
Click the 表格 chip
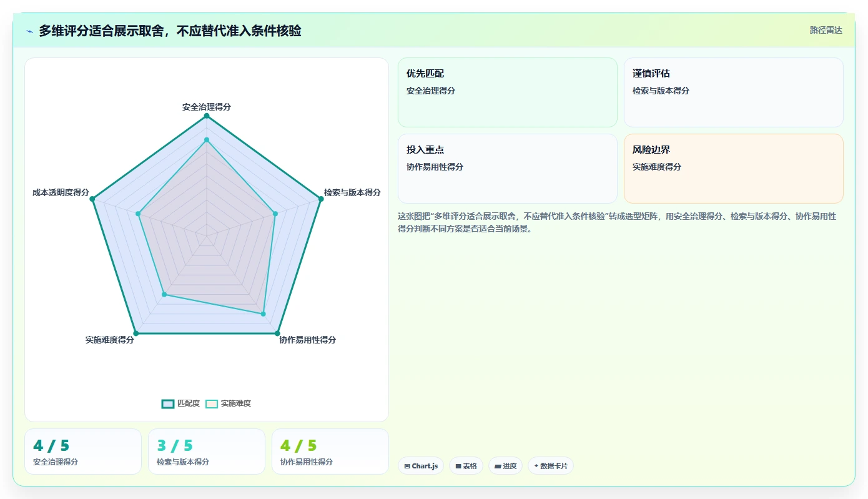tap(466, 466)
